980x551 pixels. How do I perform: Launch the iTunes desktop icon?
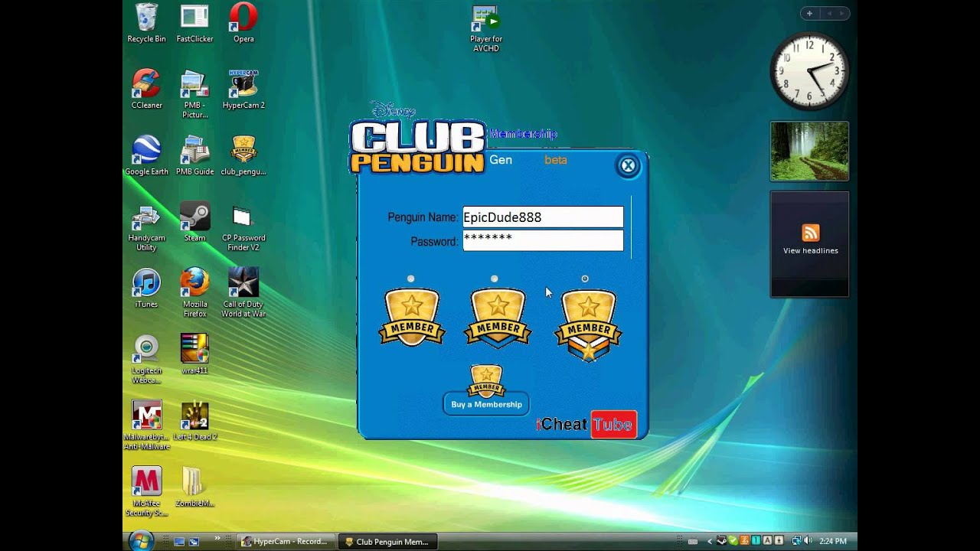pyautogui.click(x=146, y=289)
